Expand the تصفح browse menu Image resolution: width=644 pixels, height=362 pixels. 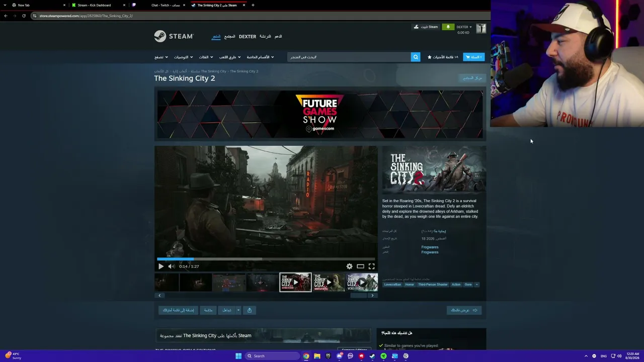[x=160, y=57]
